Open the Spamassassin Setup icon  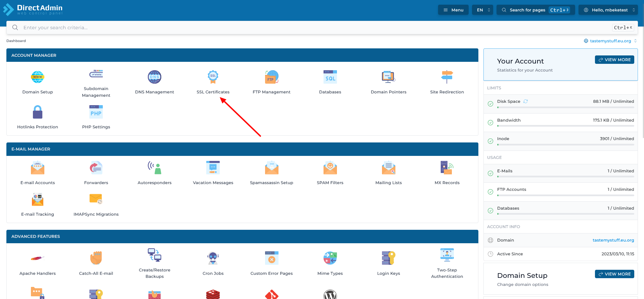pos(271,168)
